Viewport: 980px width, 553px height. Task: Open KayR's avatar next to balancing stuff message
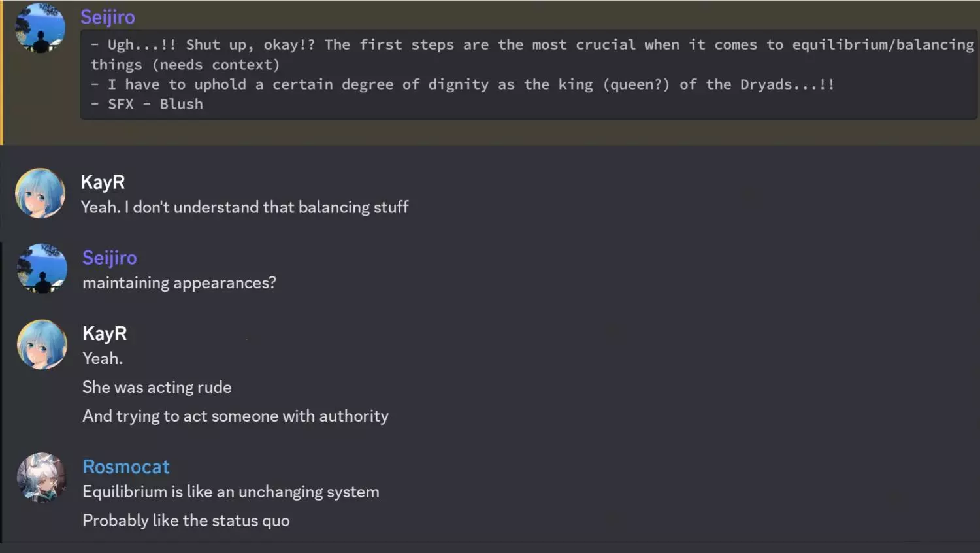pyautogui.click(x=41, y=193)
